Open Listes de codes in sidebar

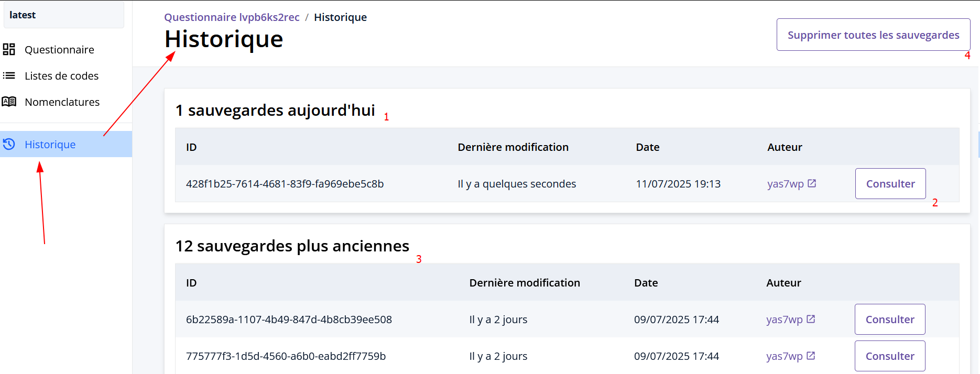tap(66, 76)
